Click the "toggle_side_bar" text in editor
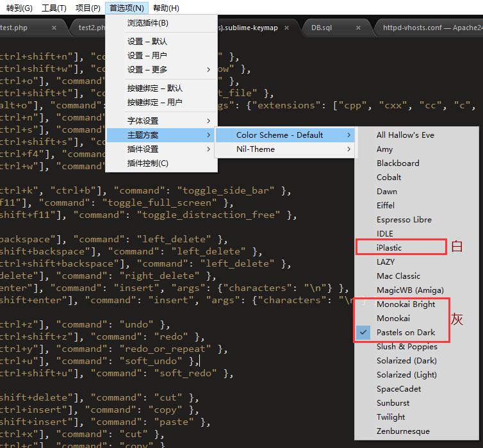 225,191
